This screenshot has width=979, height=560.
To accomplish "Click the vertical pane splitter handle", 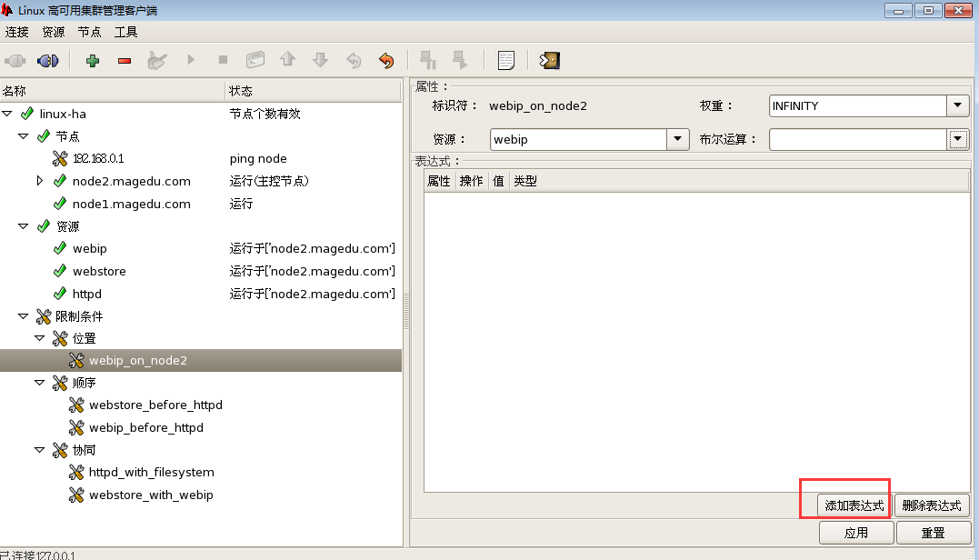I will coord(406,311).
